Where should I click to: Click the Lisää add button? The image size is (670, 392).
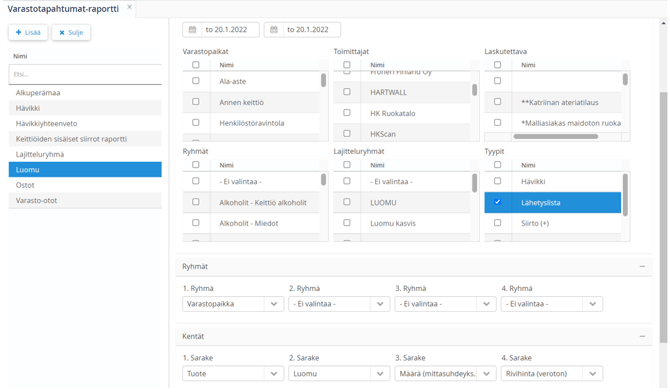coord(28,32)
